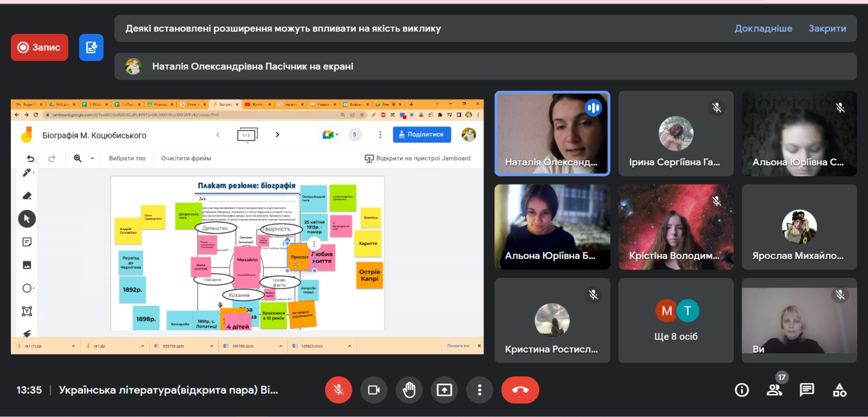Leave the call with the red hang-up button
868x417 pixels.
520,390
